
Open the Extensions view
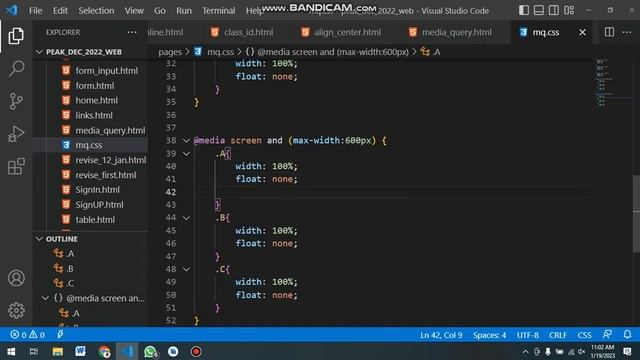coord(16,167)
